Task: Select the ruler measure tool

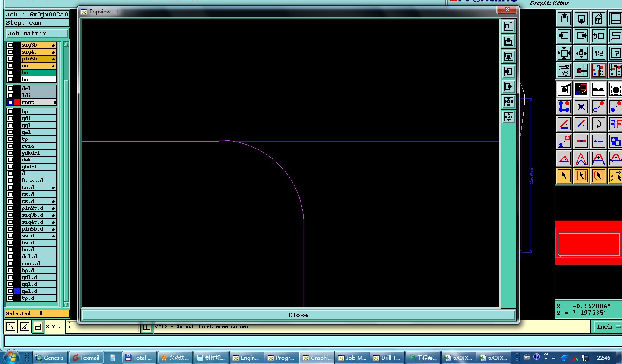Action: 599,89
